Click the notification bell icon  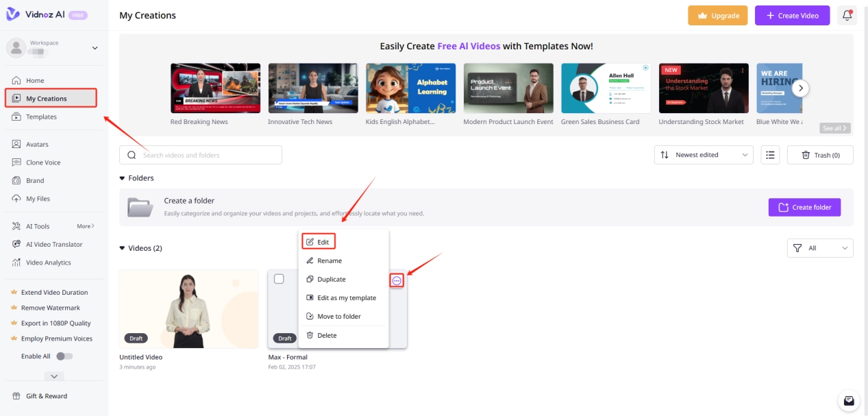pyautogui.click(x=847, y=15)
